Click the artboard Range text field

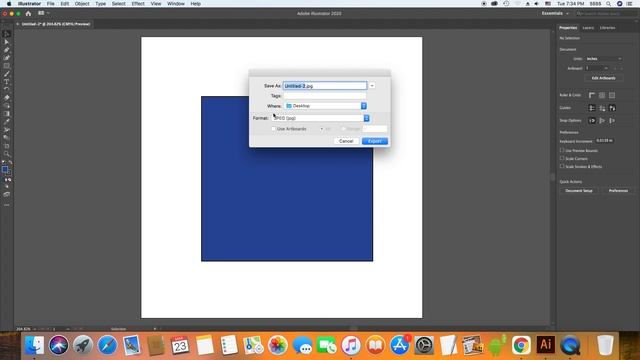click(x=375, y=129)
